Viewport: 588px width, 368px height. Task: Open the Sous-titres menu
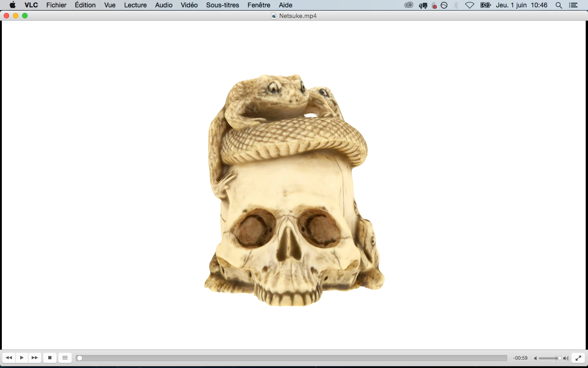click(x=222, y=5)
